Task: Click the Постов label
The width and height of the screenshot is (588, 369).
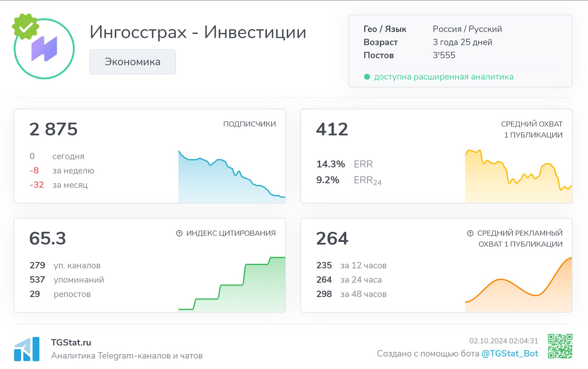Action: click(379, 55)
